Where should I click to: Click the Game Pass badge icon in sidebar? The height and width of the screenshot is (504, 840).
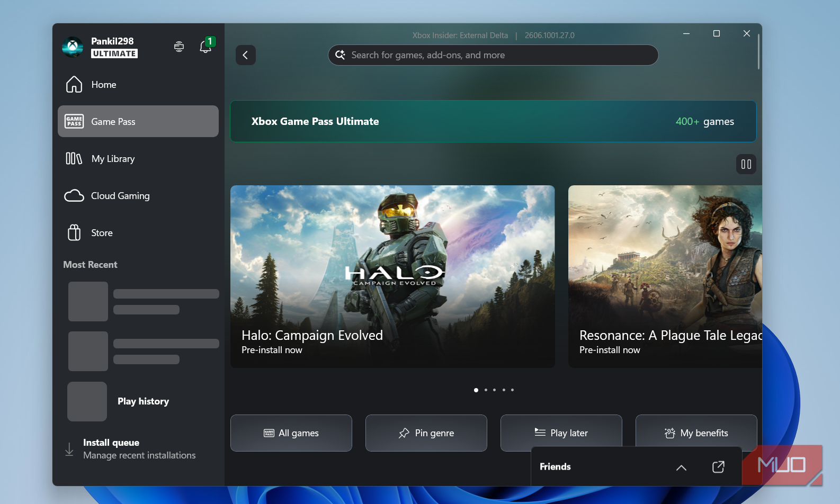pos(74,121)
